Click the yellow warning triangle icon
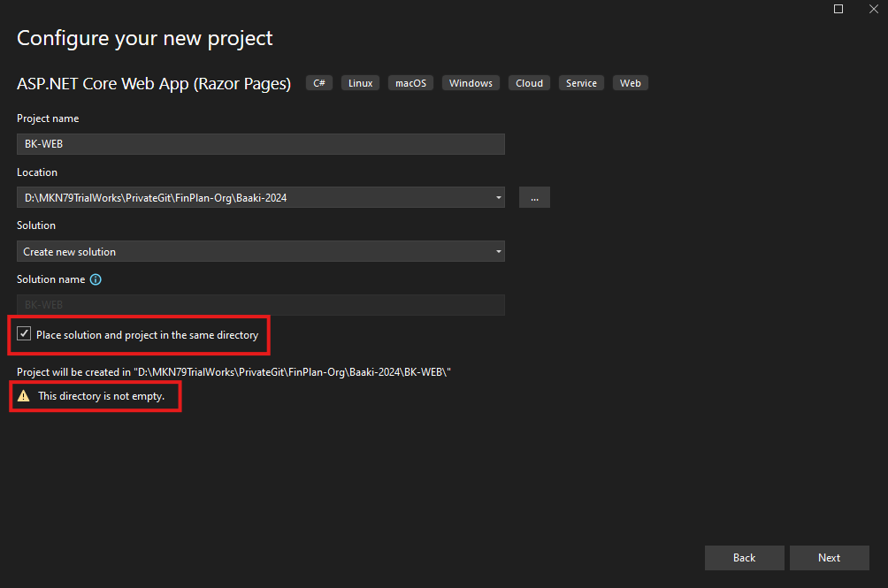This screenshot has height=588, width=888. coord(23,396)
